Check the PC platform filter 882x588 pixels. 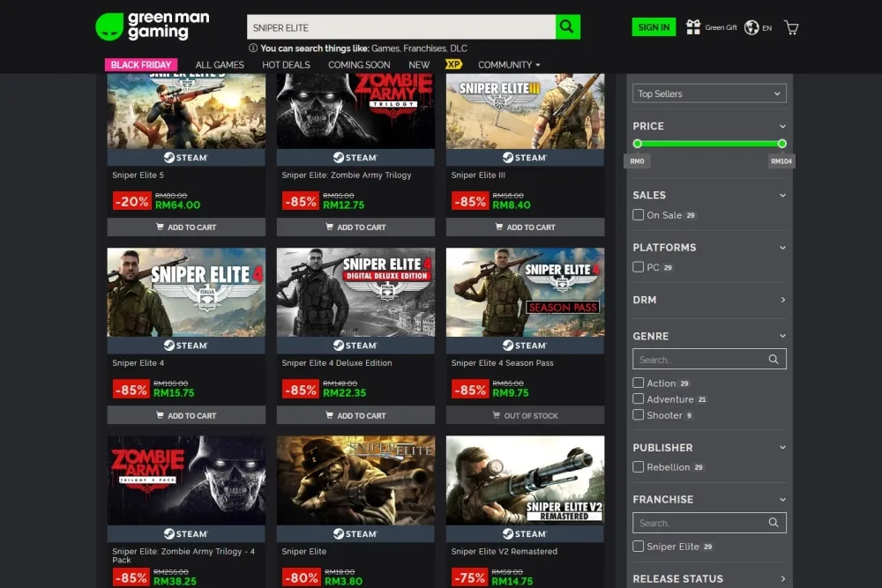638,267
